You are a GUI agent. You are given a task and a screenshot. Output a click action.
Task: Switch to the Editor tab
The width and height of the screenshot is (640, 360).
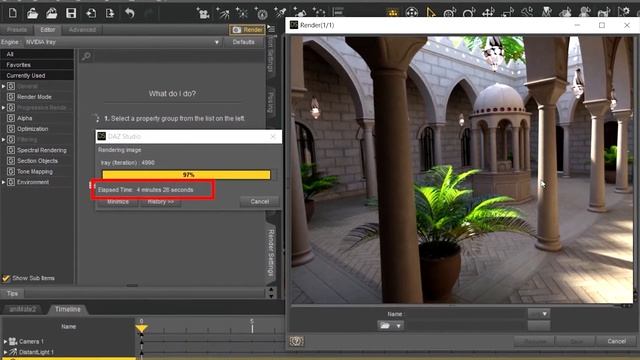48,30
